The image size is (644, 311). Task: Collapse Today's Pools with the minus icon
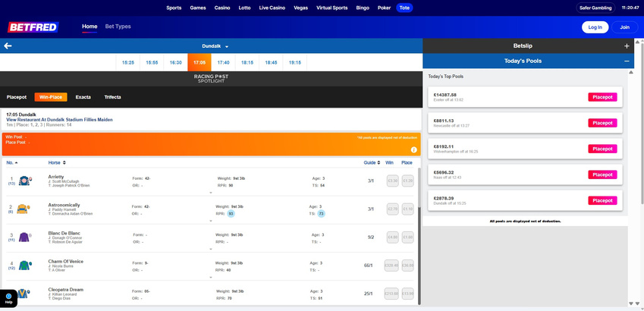click(627, 61)
